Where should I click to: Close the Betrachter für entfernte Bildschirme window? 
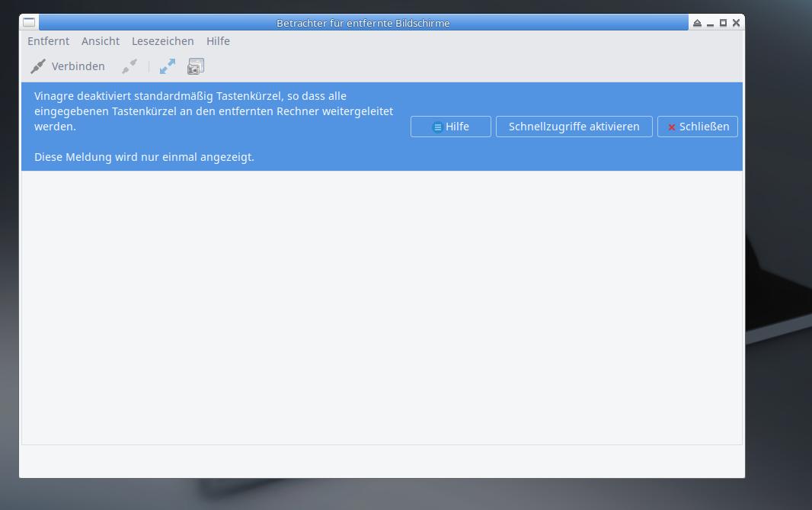point(736,23)
